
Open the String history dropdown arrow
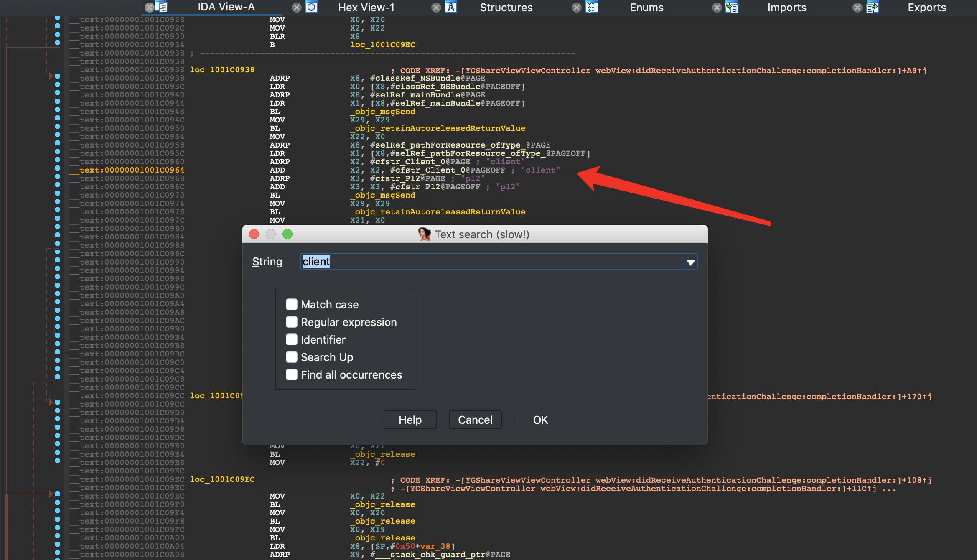point(691,262)
